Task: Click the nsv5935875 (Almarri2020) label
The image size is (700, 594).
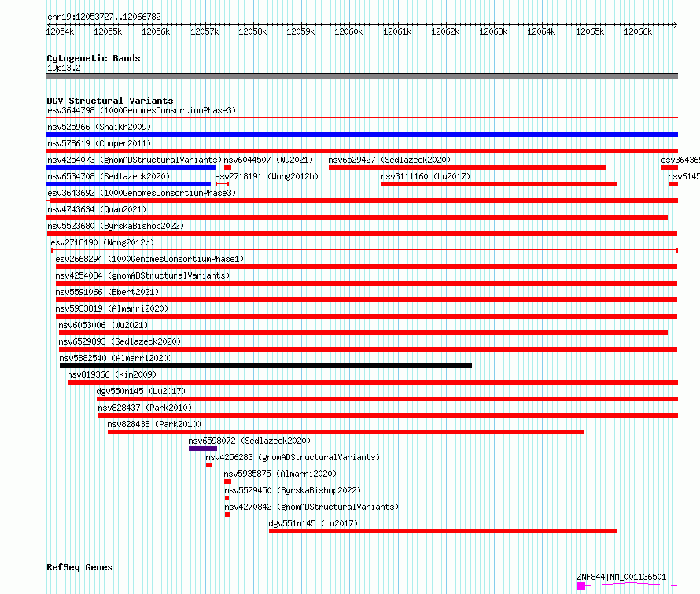Action: [280, 474]
